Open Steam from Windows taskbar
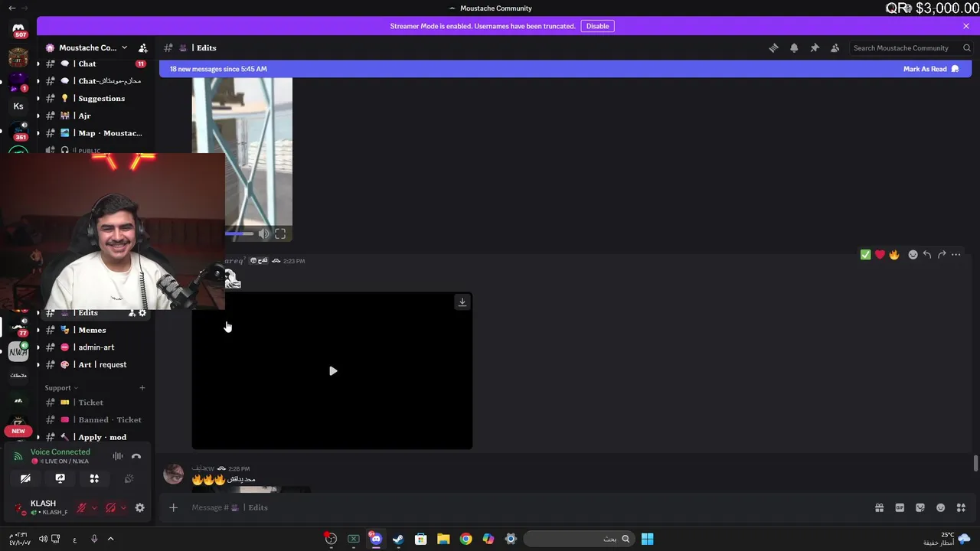 (x=398, y=539)
